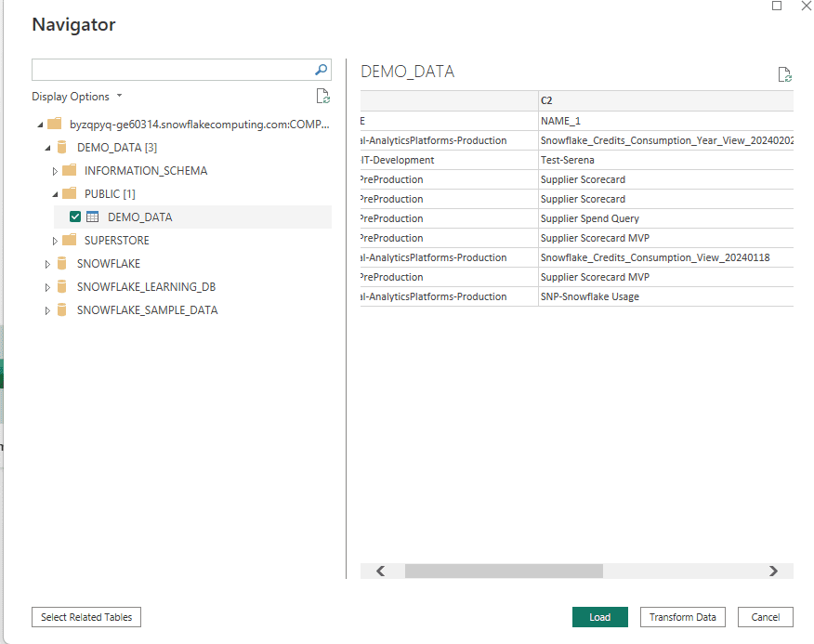Screen dimensions: 814x644
Task: Click the SNP-Snowflake Usage cell
Action: 665,296
